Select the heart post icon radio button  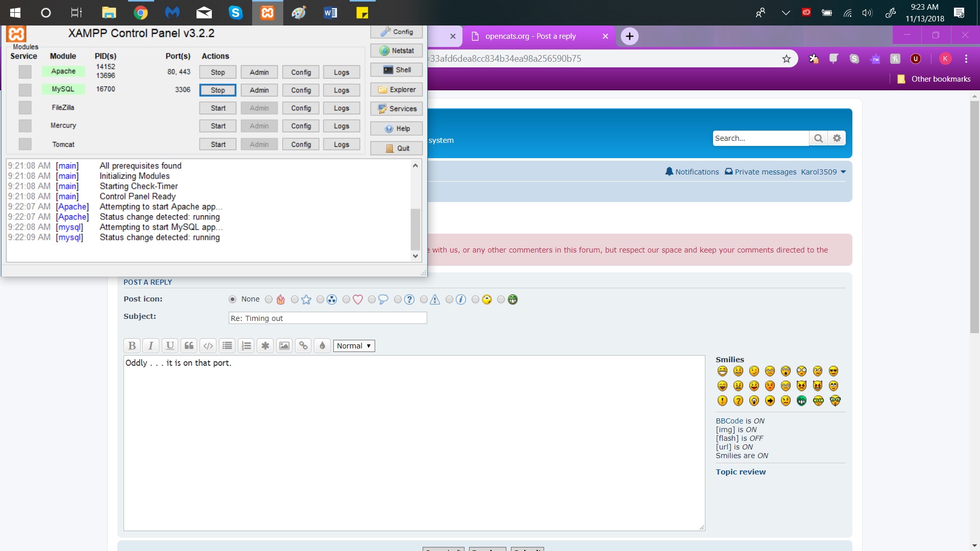point(346,299)
